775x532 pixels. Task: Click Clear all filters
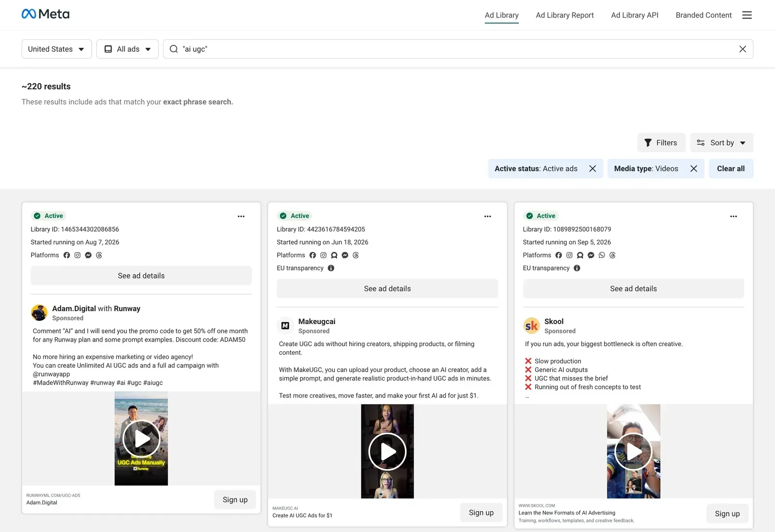point(731,169)
